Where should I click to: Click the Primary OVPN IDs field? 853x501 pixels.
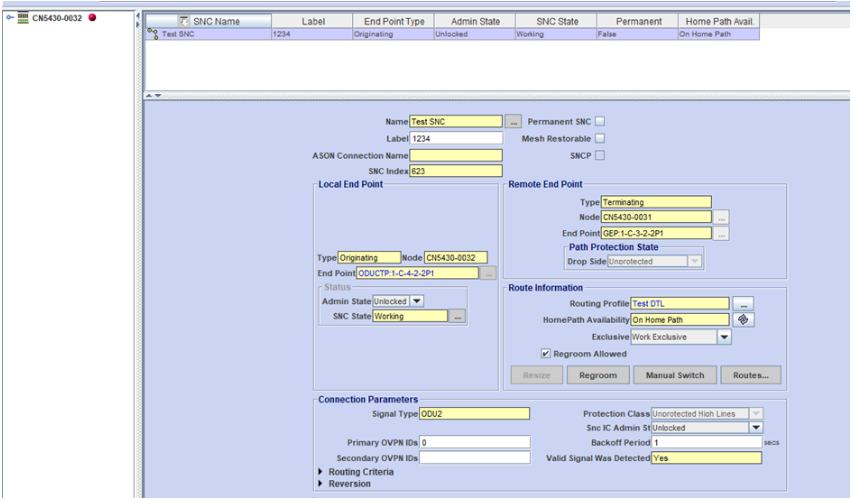[475, 442]
